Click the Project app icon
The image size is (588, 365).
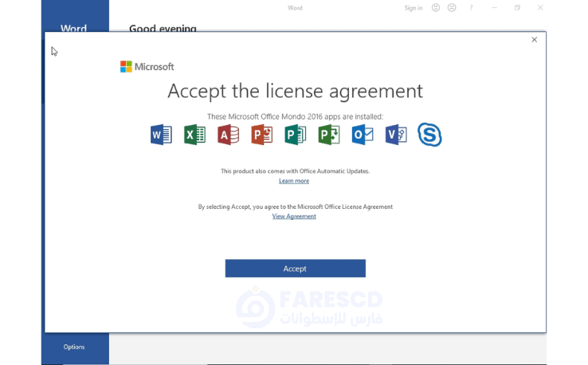coord(329,135)
